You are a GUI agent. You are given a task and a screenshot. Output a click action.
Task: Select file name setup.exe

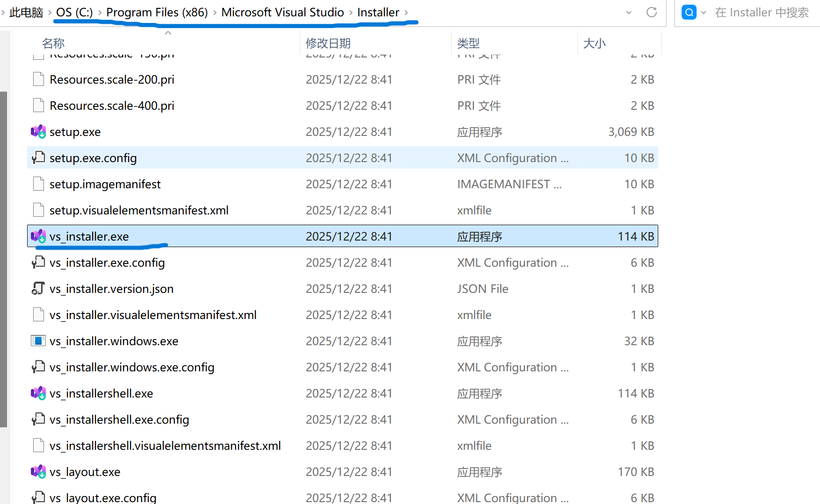coord(75,132)
